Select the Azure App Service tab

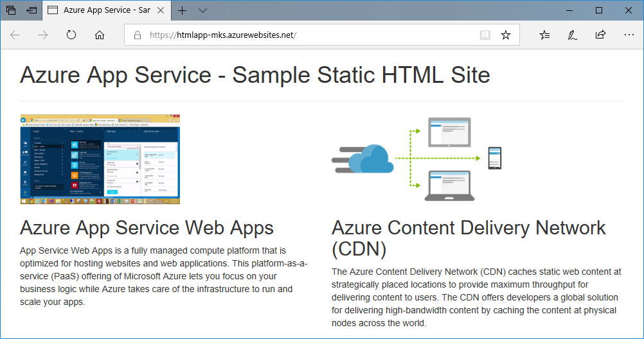107,10
